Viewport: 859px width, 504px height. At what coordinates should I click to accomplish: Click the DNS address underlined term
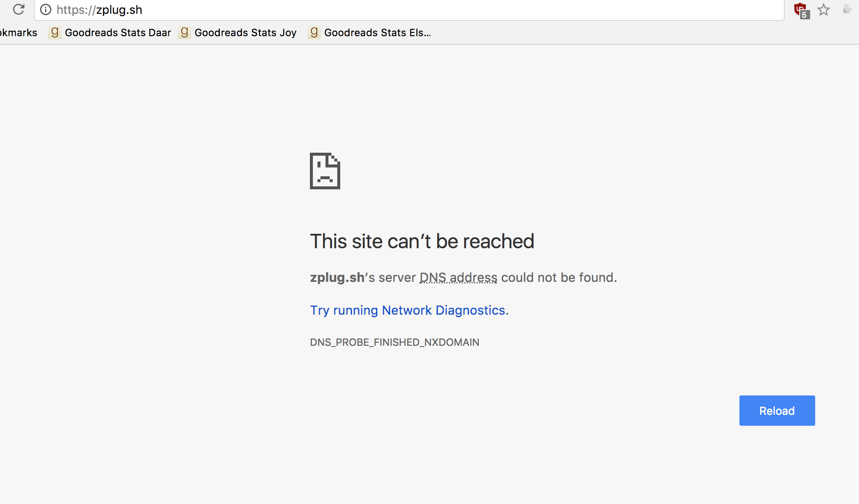point(459,277)
